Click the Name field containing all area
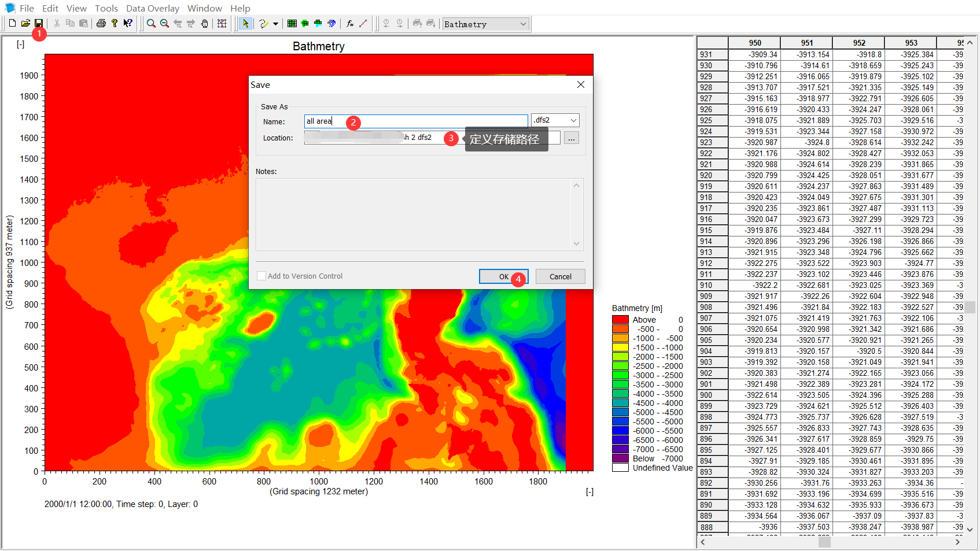The image size is (980, 551). point(415,121)
